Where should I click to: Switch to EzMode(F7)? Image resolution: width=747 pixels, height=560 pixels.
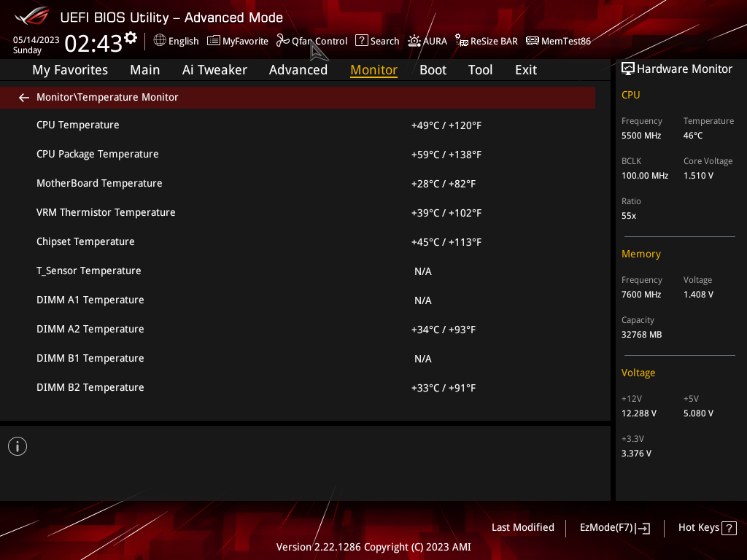click(x=614, y=528)
